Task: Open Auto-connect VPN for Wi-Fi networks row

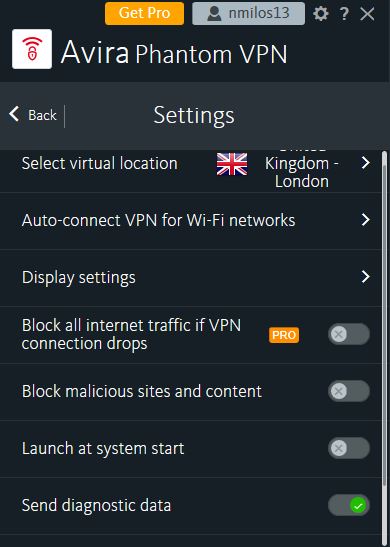Action: (191, 221)
